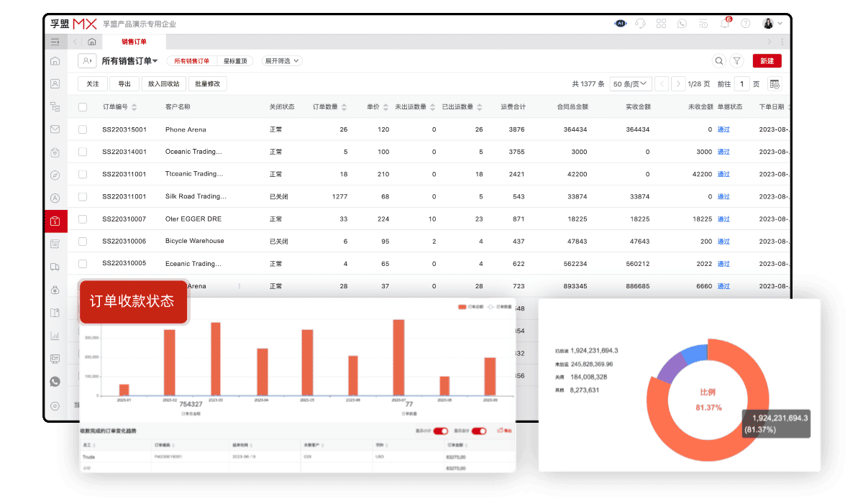Expand the 展开筛选 filter dropdown
The height and width of the screenshot is (504, 858).
282,61
